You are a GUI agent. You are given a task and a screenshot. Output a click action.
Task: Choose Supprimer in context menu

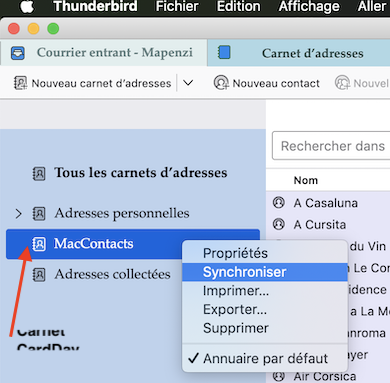click(265, 328)
